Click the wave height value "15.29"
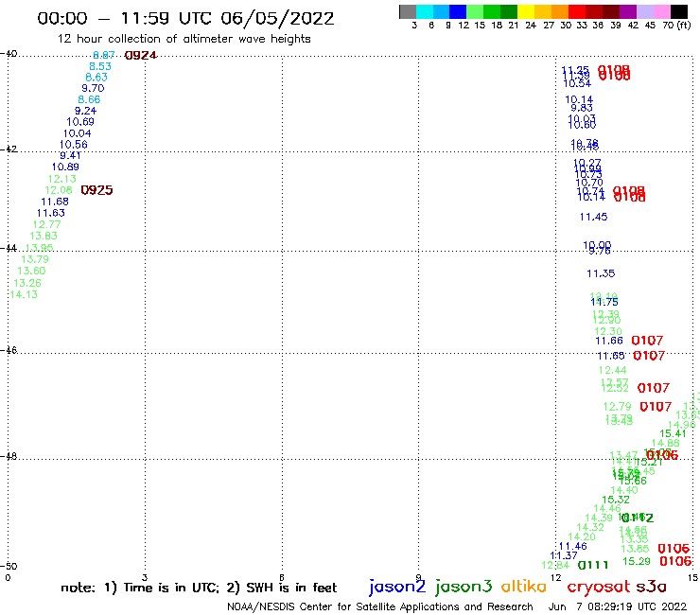This screenshot has width=700, height=615. click(x=637, y=561)
